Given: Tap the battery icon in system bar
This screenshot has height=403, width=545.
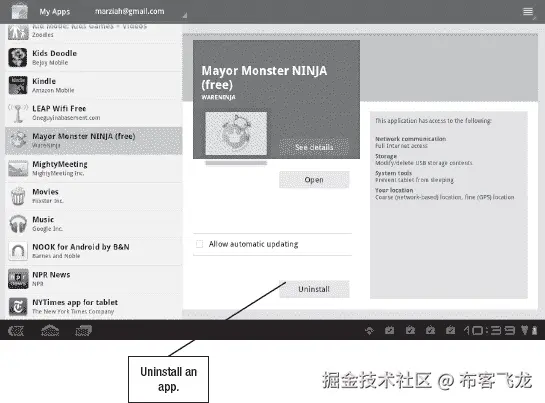Looking at the screenshot, I should [x=534, y=330].
